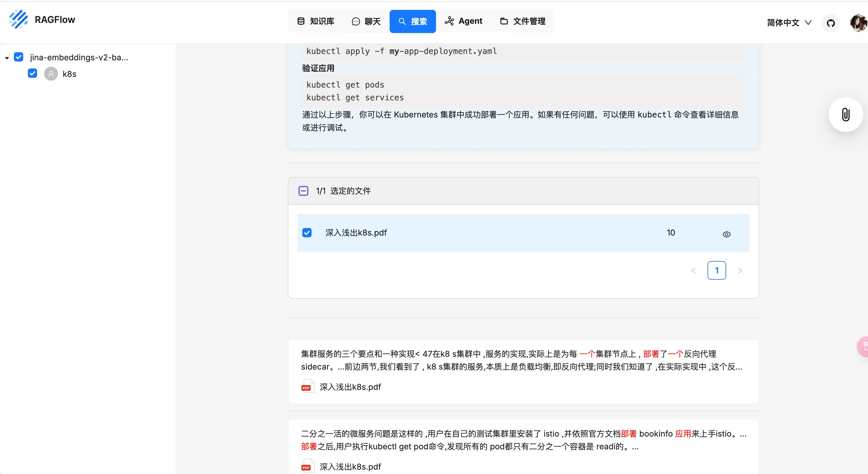
Task: Click the 验证应用 heading
Action: click(x=318, y=68)
